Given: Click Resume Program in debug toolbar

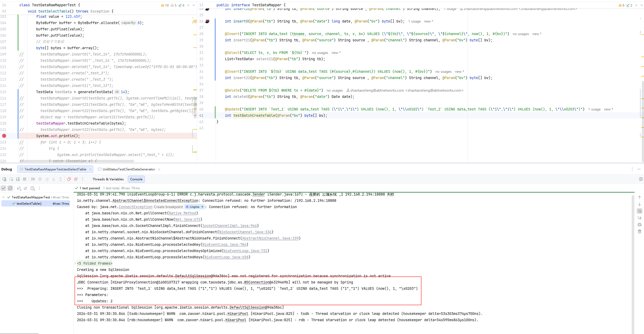Looking at the screenshot, I should point(33,179).
